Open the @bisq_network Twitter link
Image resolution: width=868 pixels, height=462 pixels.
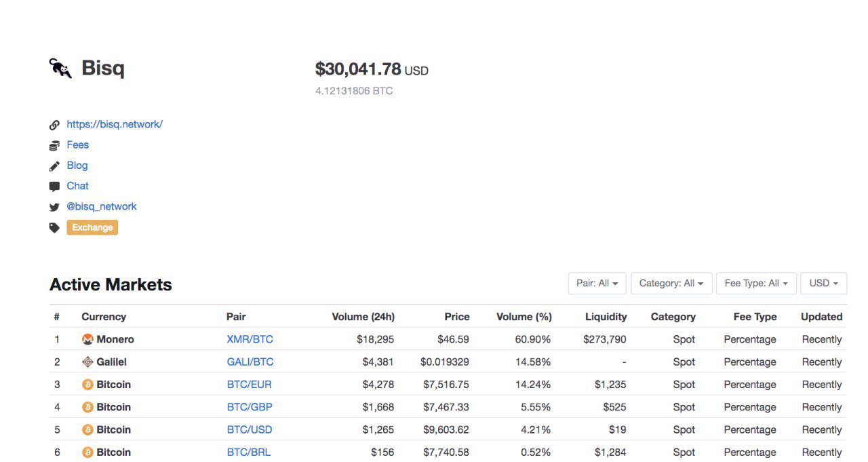pos(102,206)
